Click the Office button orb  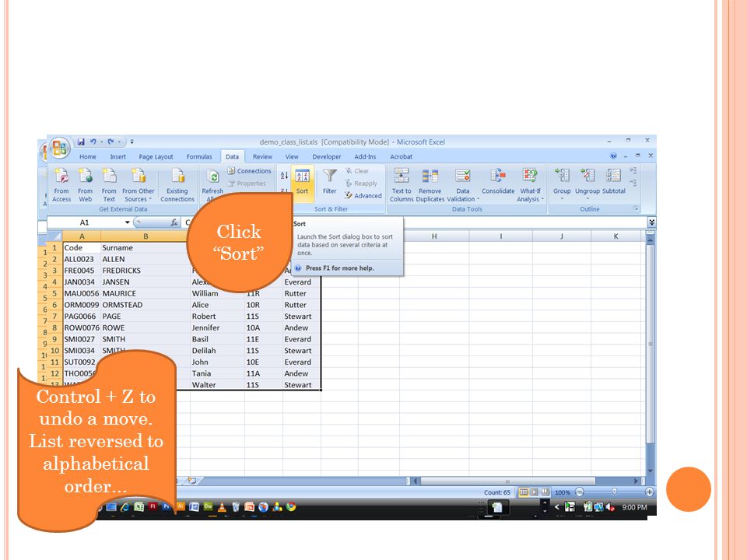click(59, 148)
